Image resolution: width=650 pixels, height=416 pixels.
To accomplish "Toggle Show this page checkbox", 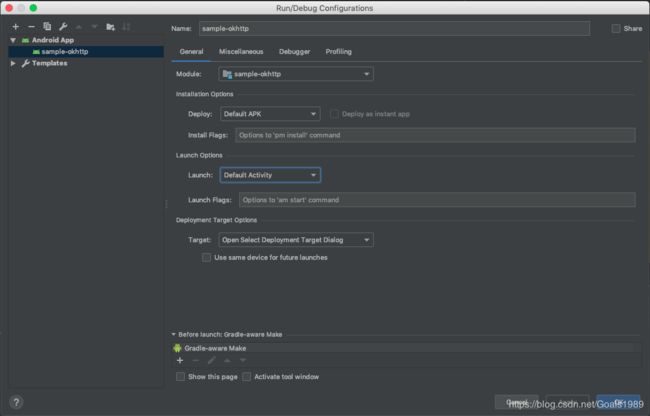I will coord(180,377).
